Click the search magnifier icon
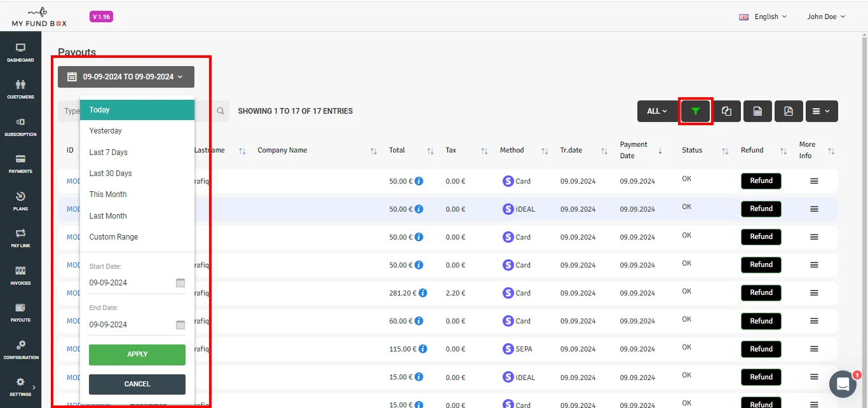 coord(220,111)
